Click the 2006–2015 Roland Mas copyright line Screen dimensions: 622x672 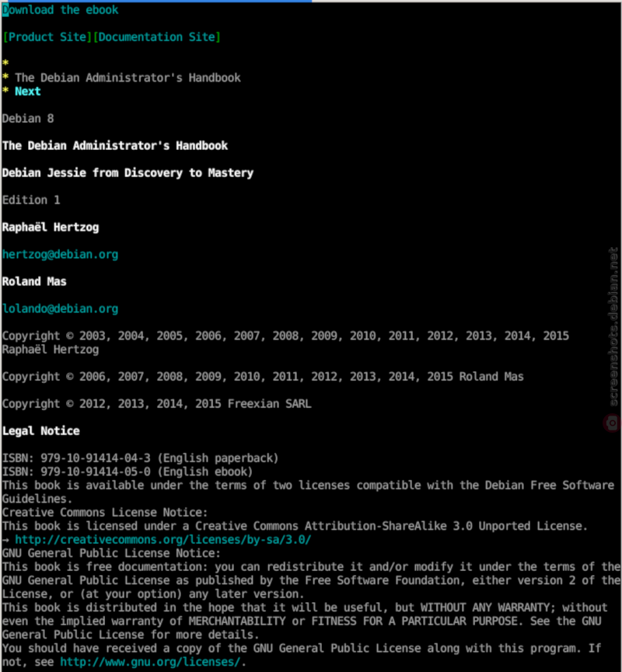point(263,377)
